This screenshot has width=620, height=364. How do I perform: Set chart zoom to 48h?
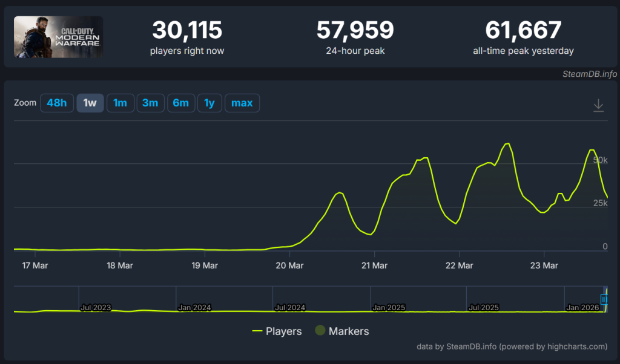click(x=56, y=103)
